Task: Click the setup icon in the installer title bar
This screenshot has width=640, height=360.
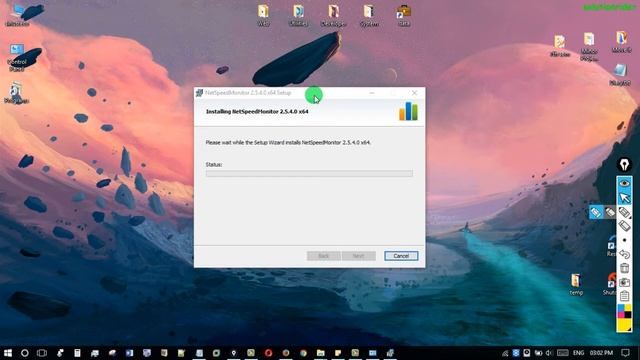Action: [200, 93]
